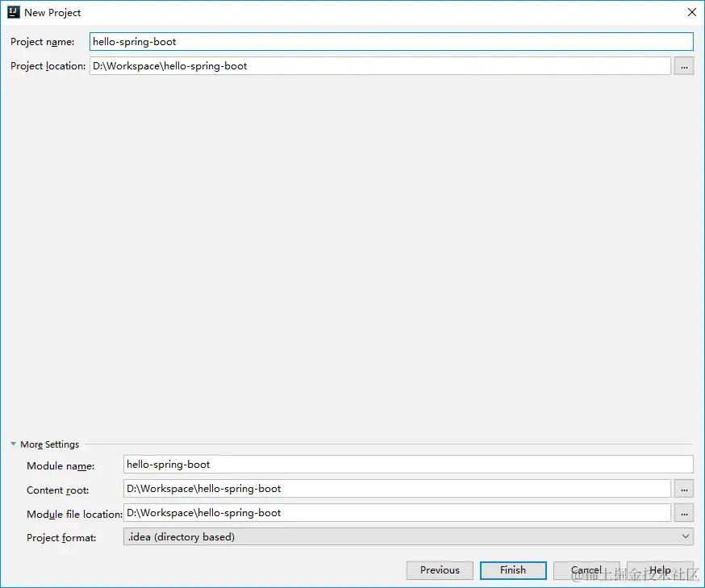Click Finish to create project
Screen dimensions: 705x588
pos(513,570)
